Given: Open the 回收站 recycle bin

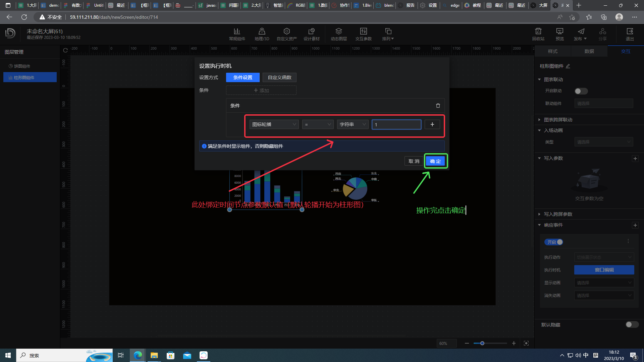Looking at the screenshot, I should pos(538,34).
